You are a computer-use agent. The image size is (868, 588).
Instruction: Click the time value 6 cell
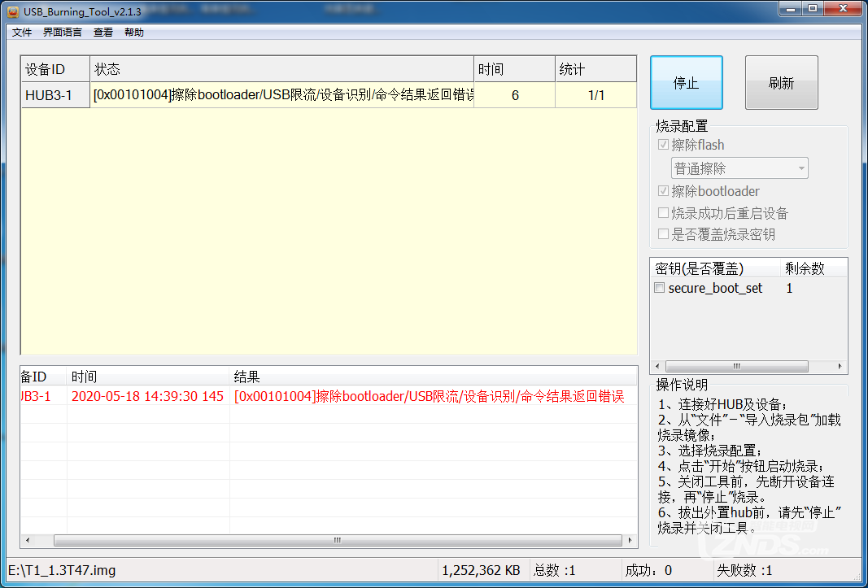pos(514,95)
